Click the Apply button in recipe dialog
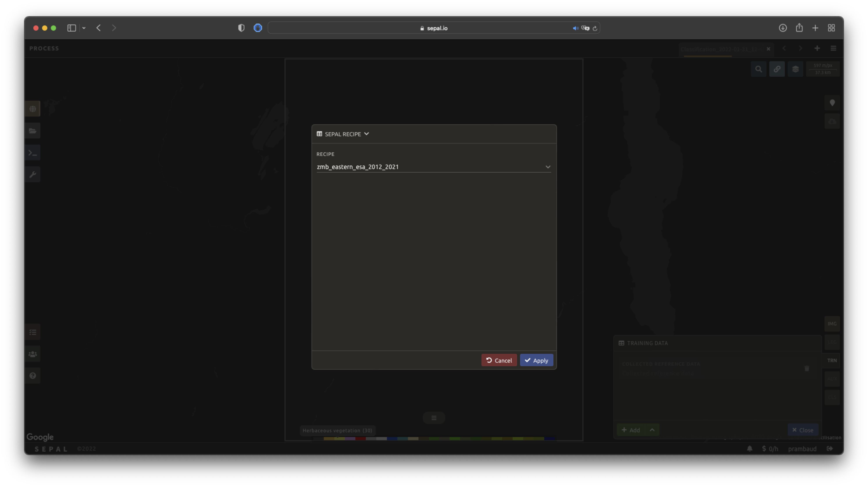Image resolution: width=868 pixels, height=487 pixels. tap(536, 360)
